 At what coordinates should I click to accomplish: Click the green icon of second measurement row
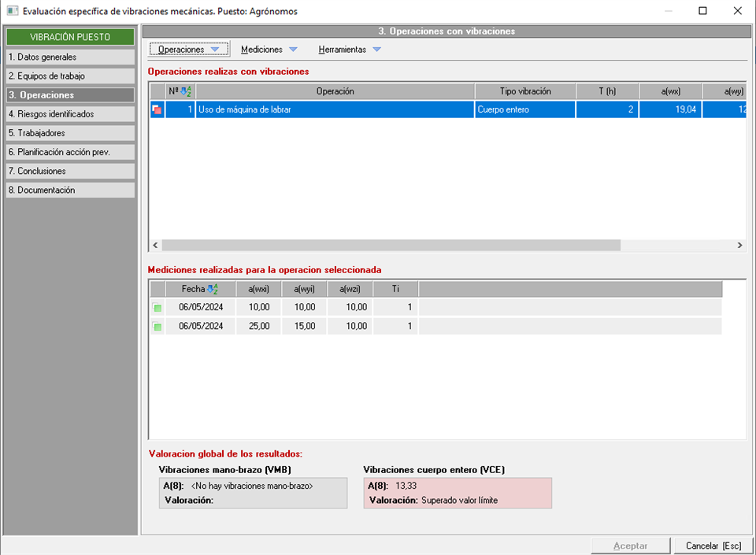click(157, 326)
